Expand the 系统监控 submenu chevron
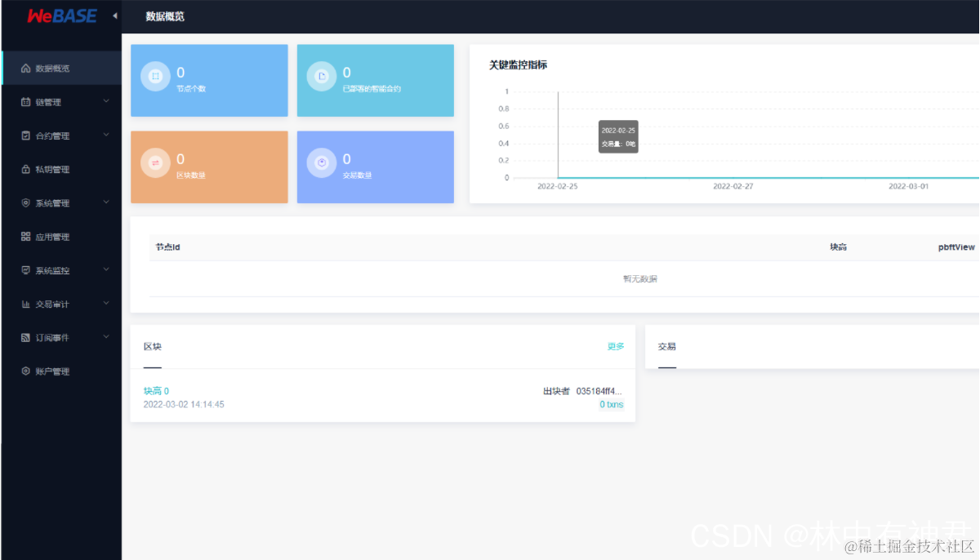This screenshot has height=560, width=980. (106, 270)
